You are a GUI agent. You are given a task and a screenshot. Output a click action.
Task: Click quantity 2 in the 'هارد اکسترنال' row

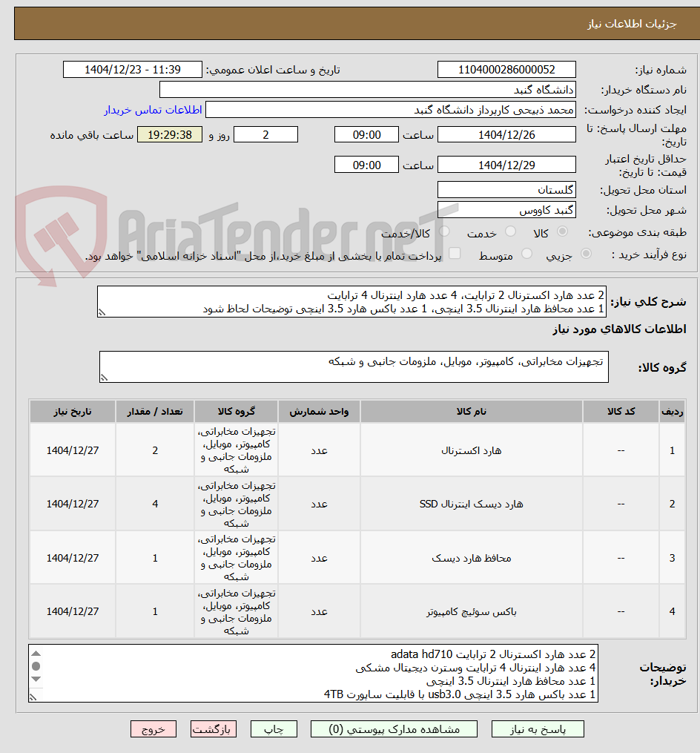(154, 450)
